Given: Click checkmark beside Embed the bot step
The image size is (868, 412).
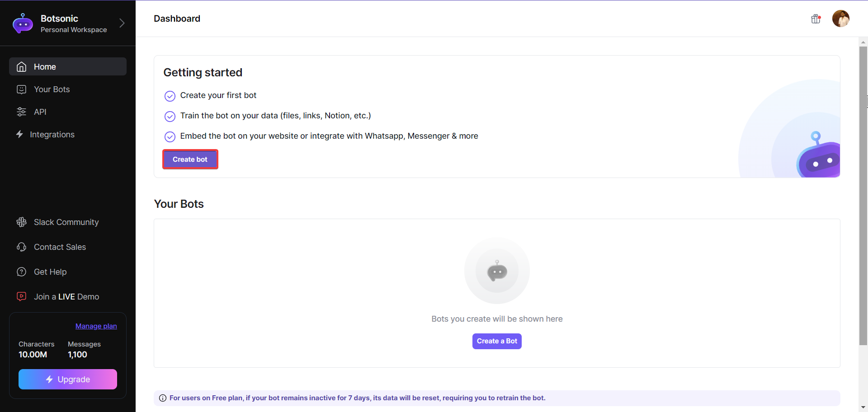Looking at the screenshot, I should (x=170, y=137).
